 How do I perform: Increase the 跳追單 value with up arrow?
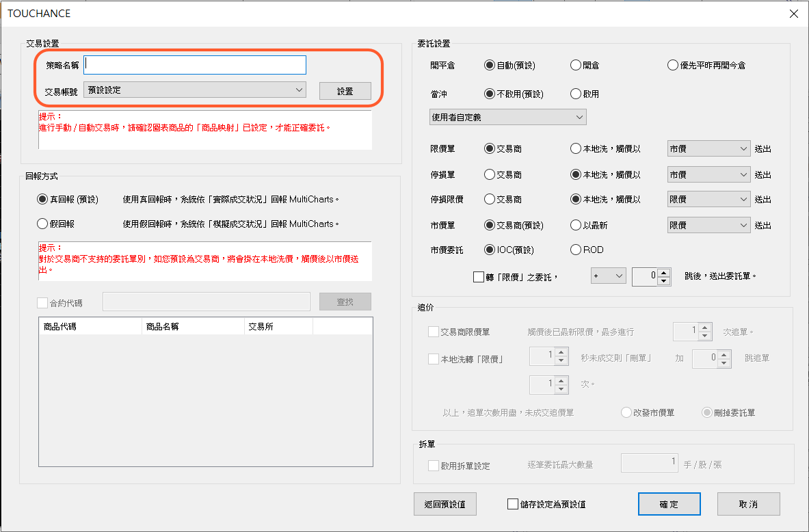click(x=724, y=354)
